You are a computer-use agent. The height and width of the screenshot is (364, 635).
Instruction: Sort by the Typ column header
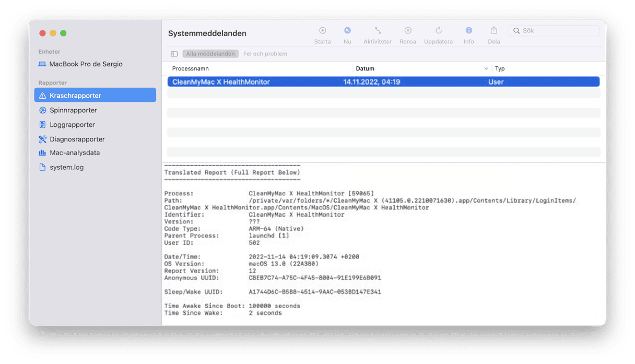tap(500, 68)
